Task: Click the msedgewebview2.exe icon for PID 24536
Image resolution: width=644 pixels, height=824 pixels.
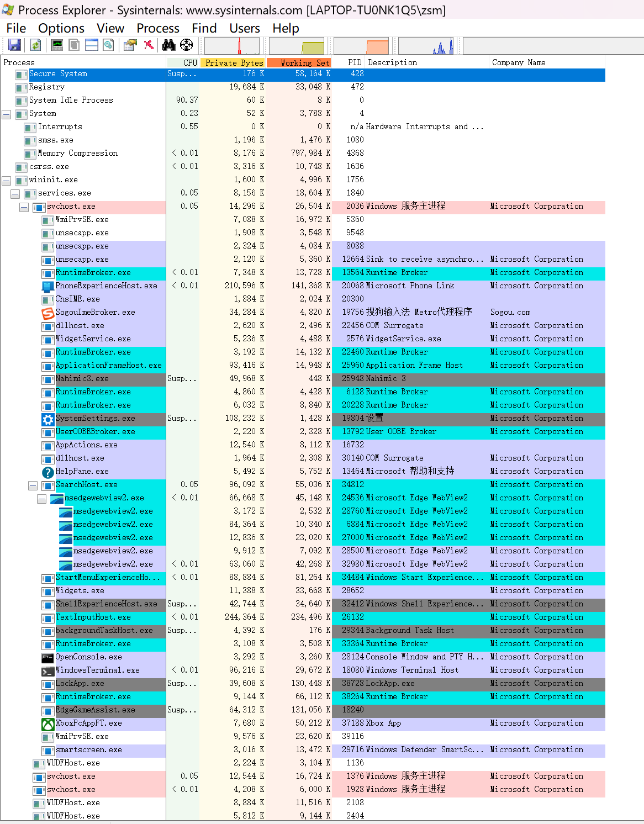Action: coord(57,498)
